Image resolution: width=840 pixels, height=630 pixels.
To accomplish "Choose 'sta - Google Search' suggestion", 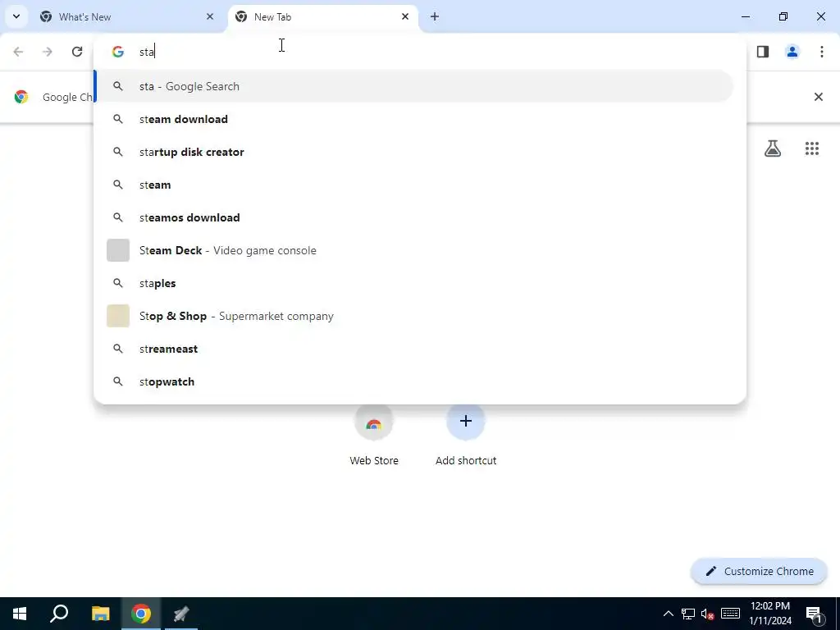I will tap(413, 86).
